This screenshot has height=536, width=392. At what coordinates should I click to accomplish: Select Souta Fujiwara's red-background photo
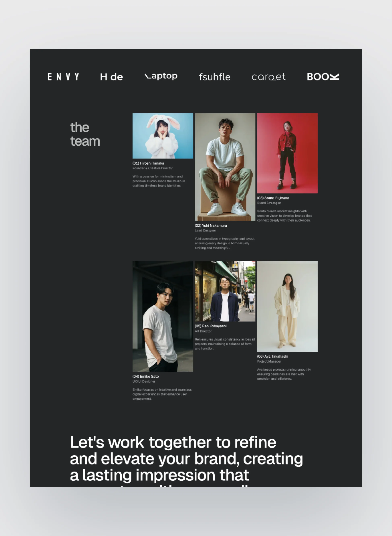tap(287, 153)
